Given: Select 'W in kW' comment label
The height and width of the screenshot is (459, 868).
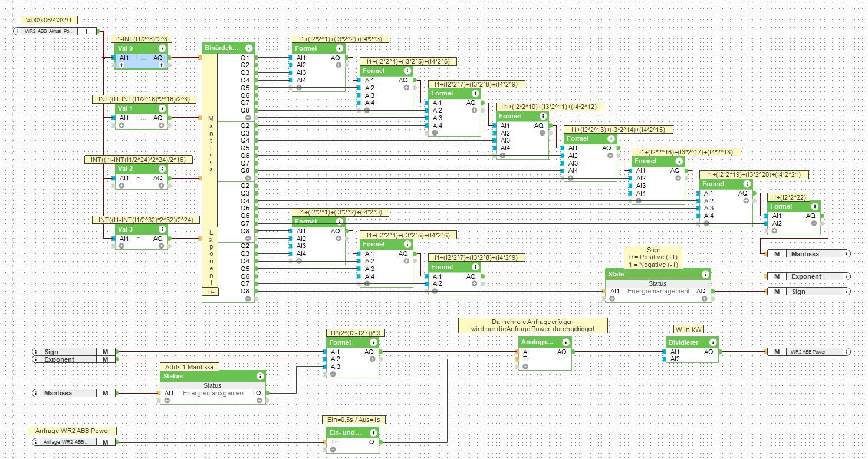Looking at the screenshot, I should (x=689, y=329).
